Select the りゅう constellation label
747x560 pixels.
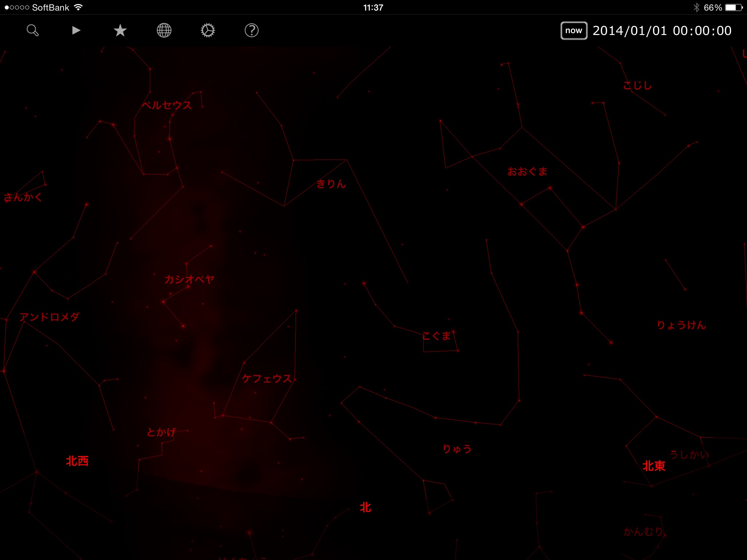457,449
